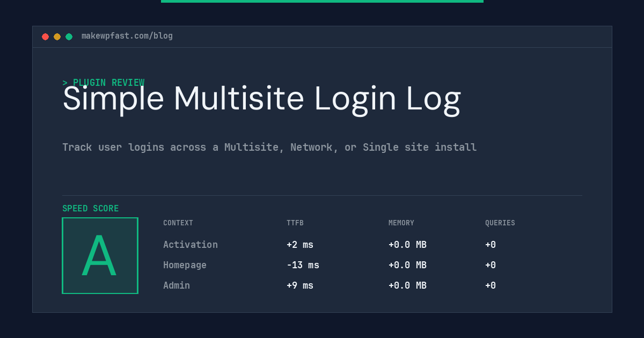The width and height of the screenshot is (644, 338).
Task: Click the CONTEXT column header
Action: click(x=178, y=223)
